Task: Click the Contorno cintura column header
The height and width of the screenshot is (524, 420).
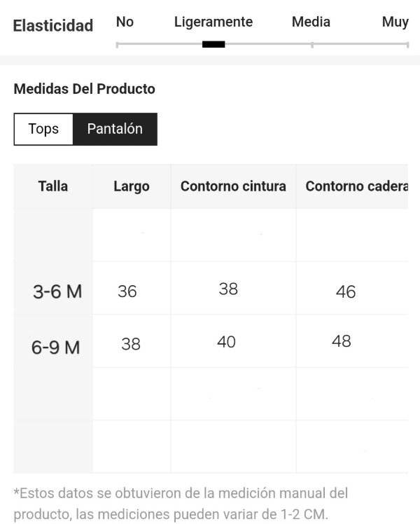Action: coord(233,186)
